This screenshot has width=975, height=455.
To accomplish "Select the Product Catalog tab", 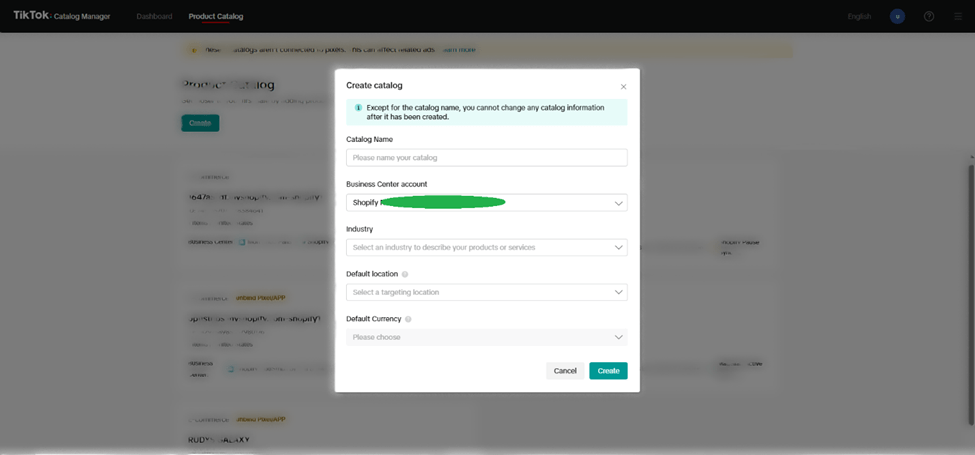I will (x=216, y=16).
